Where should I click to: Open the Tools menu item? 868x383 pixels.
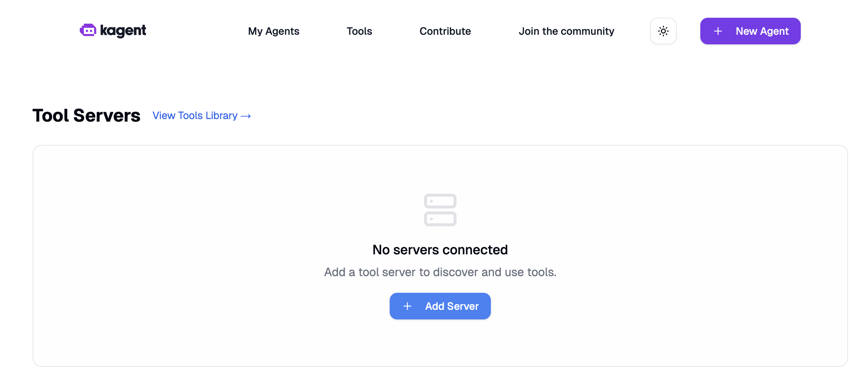pyautogui.click(x=359, y=31)
